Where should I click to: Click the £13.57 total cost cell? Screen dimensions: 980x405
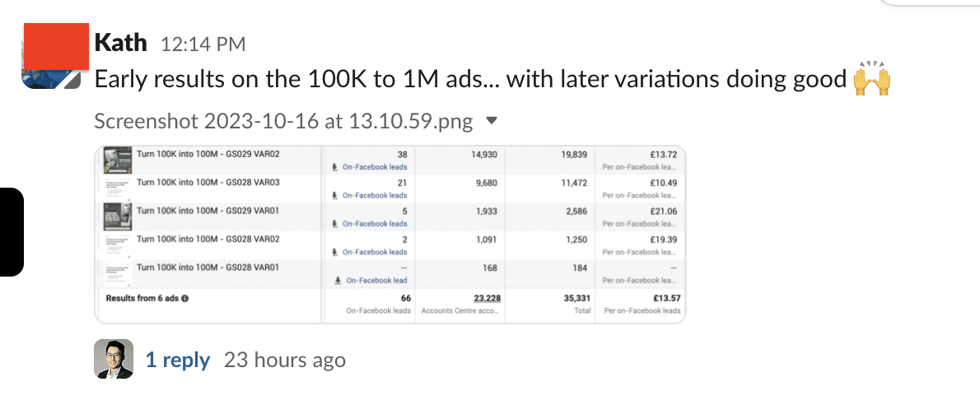click(665, 298)
